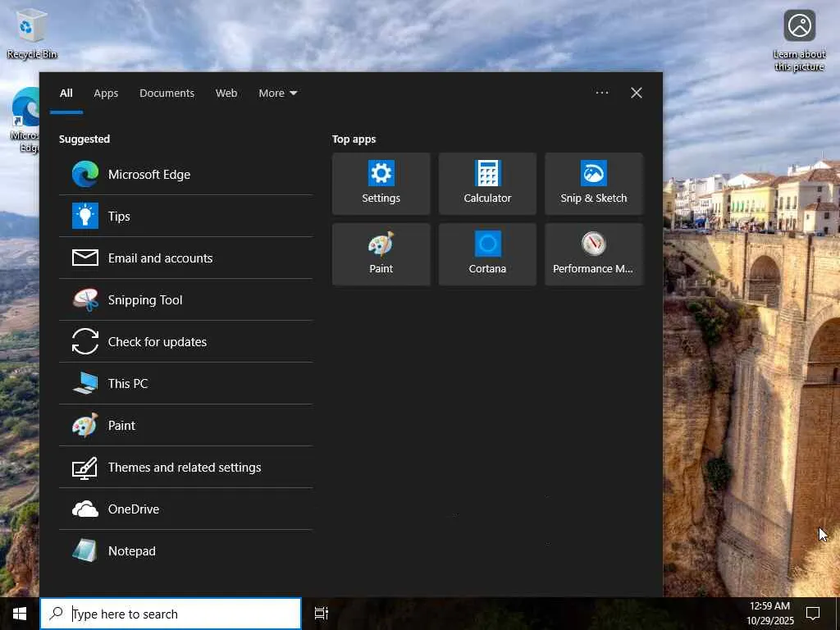This screenshot has width=840, height=630.
Task: Launch the Tips app
Action: (x=185, y=216)
